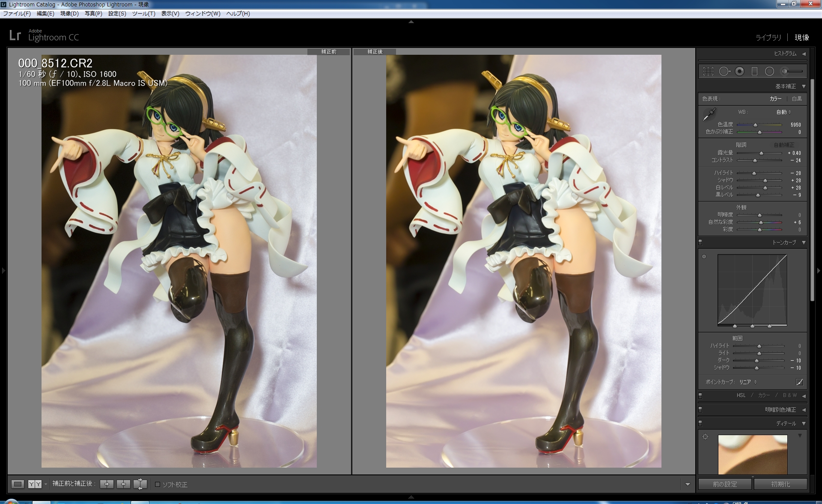
Task: Open the 写真(P) menu
Action: pyautogui.click(x=93, y=14)
